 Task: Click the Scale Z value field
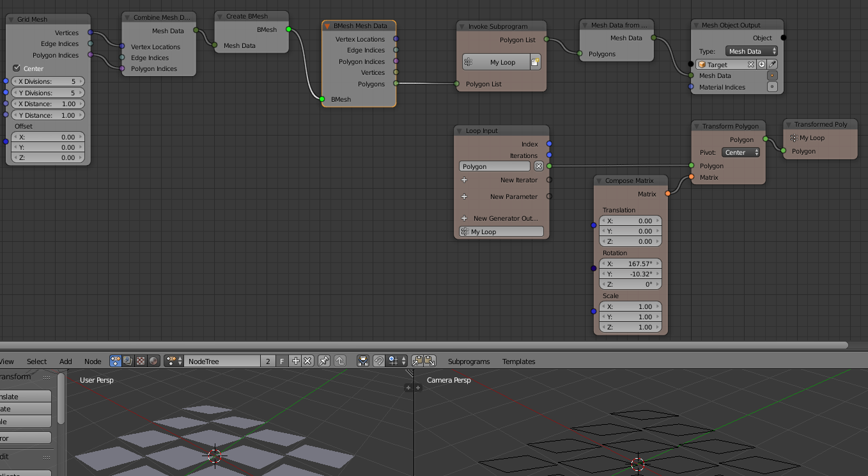(630, 327)
